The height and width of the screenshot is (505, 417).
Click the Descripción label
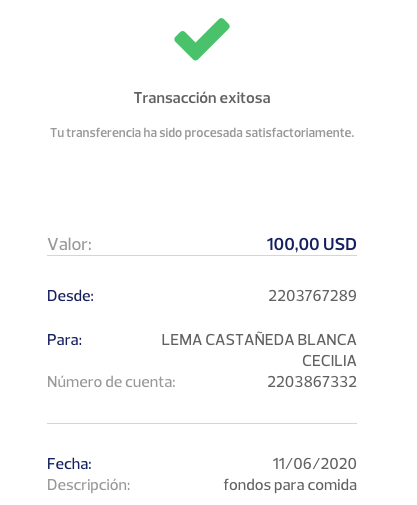(89, 485)
